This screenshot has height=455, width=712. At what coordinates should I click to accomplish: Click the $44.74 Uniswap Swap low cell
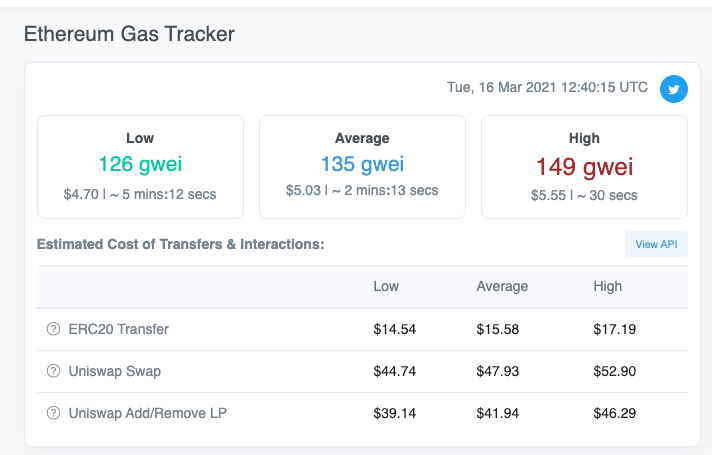click(x=395, y=371)
